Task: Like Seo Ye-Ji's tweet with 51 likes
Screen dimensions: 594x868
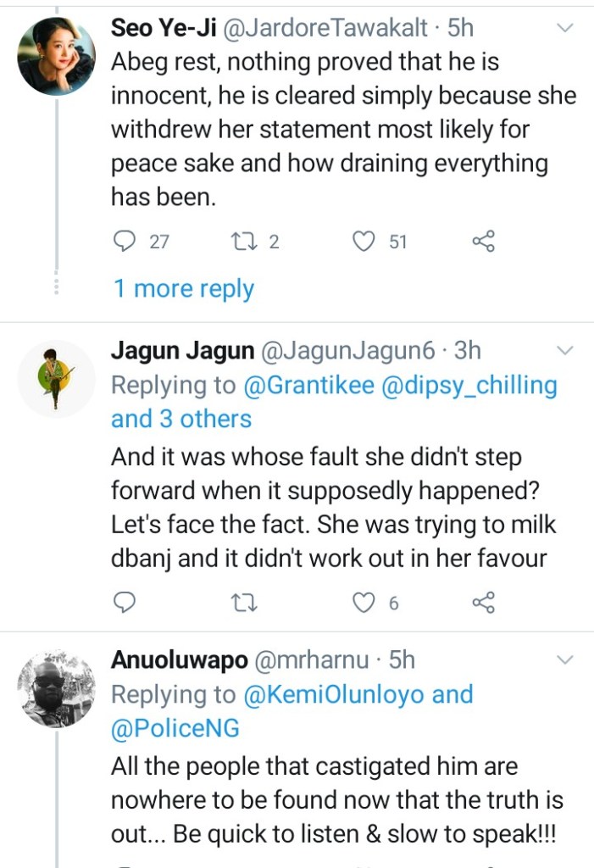Action: (x=364, y=242)
